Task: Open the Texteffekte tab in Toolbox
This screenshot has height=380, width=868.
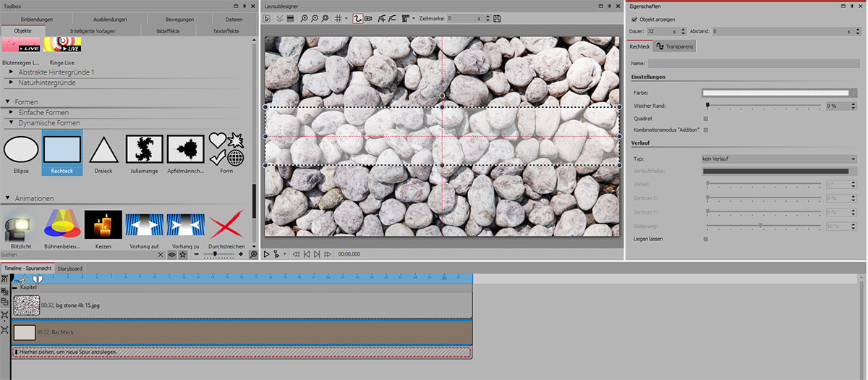Action: pos(226,31)
